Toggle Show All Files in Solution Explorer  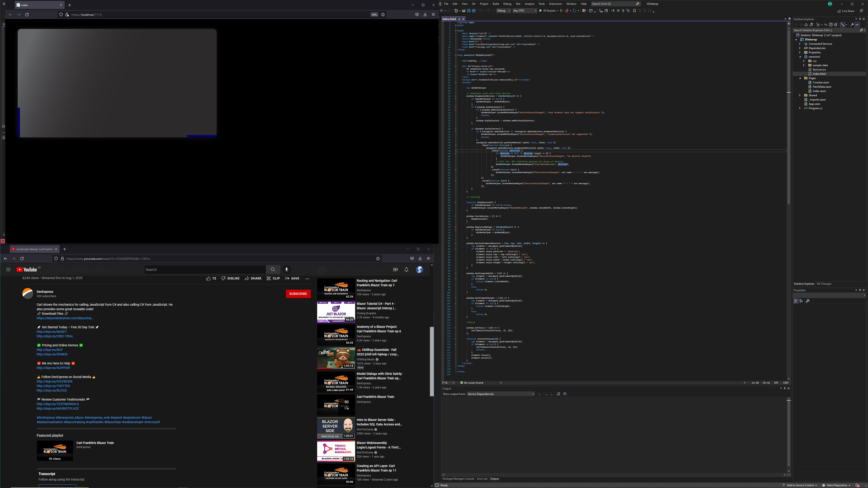point(836,25)
